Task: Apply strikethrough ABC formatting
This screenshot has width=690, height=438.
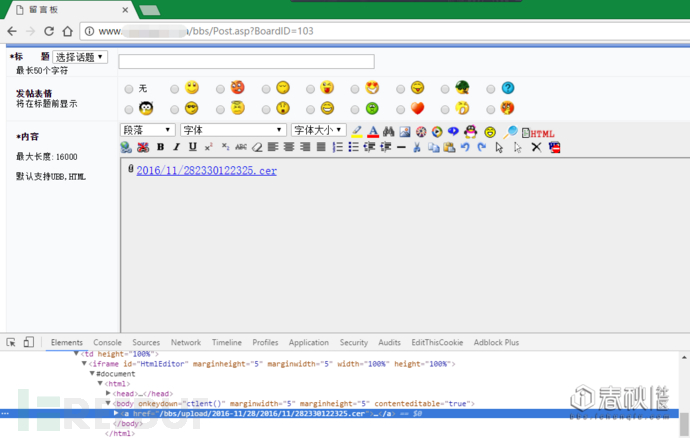Action: click(241, 147)
